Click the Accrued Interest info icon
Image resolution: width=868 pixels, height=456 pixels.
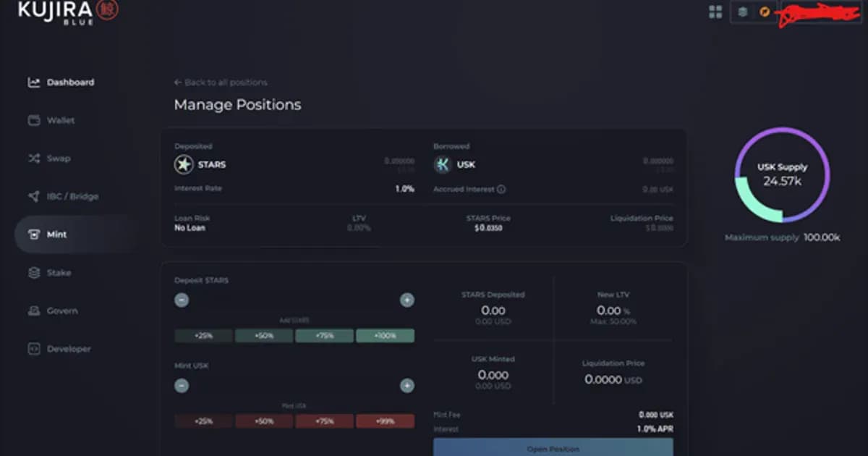pyautogui.click(x=501, y=189)
